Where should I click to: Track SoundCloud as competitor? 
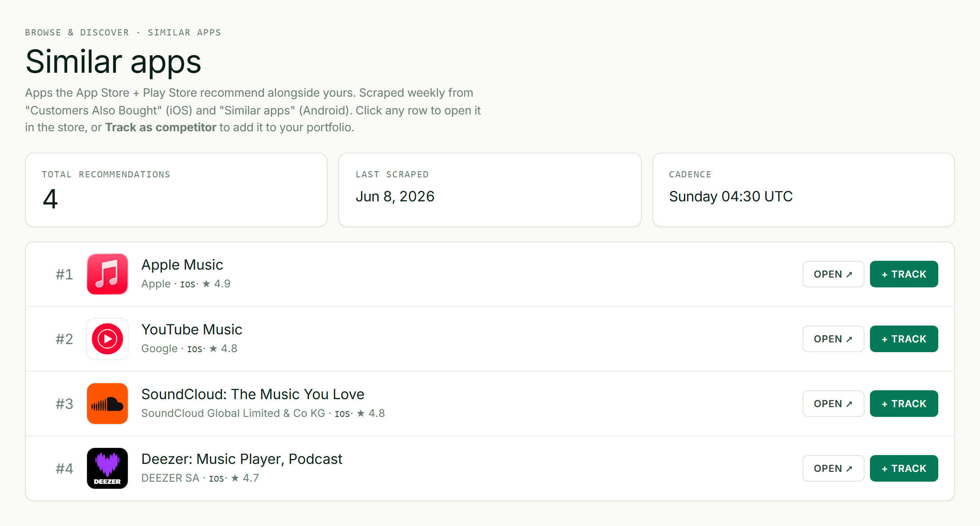pyautogui.click(x=904, y=404)
